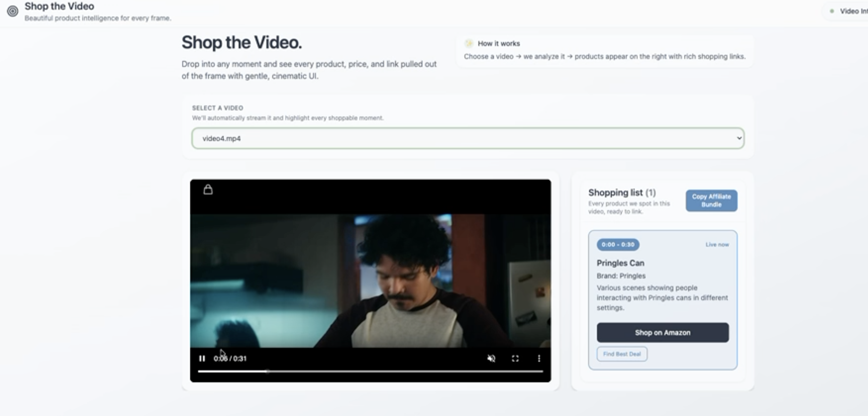Click the Shop the Video spiral logo
The height and width of the screenshot is (416, 868).
(x=13, y=11)
